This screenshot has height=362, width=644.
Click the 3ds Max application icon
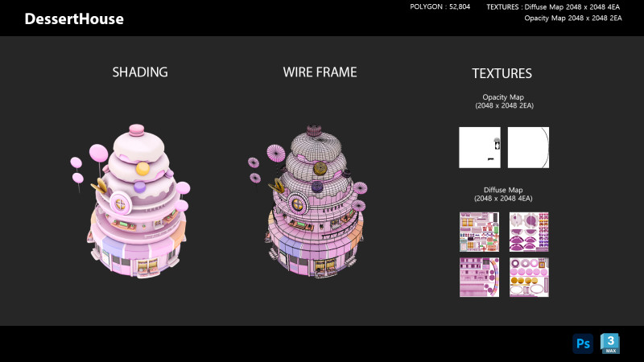click(610, 343)
